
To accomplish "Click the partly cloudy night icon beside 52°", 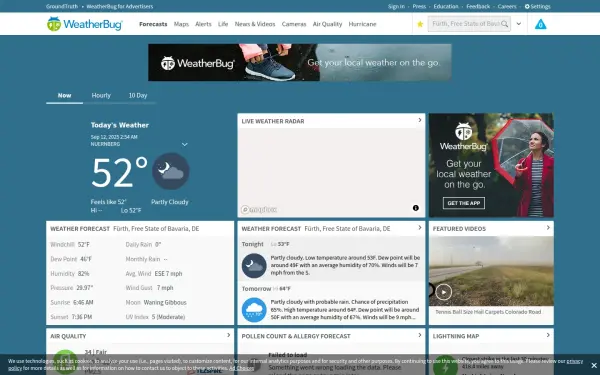I will point(171,171).
